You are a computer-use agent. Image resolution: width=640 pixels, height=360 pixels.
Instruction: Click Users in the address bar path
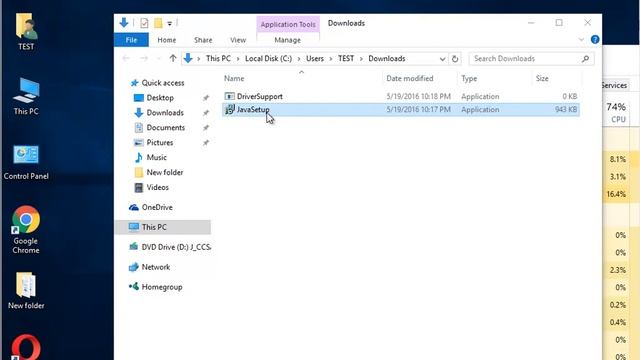click(315, 58)
